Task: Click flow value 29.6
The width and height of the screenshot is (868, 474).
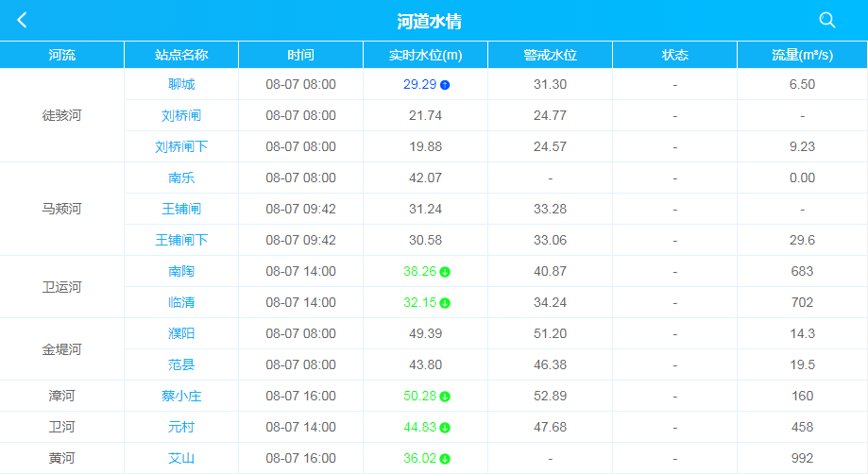Action: pos(802,240)
